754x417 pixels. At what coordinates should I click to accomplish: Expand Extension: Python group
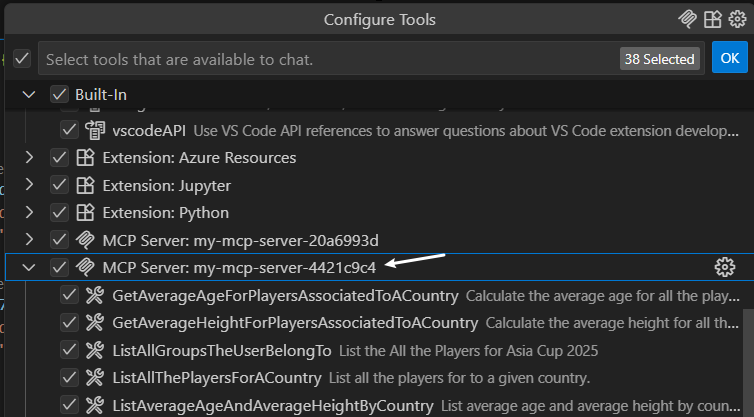tap(29, 212)
